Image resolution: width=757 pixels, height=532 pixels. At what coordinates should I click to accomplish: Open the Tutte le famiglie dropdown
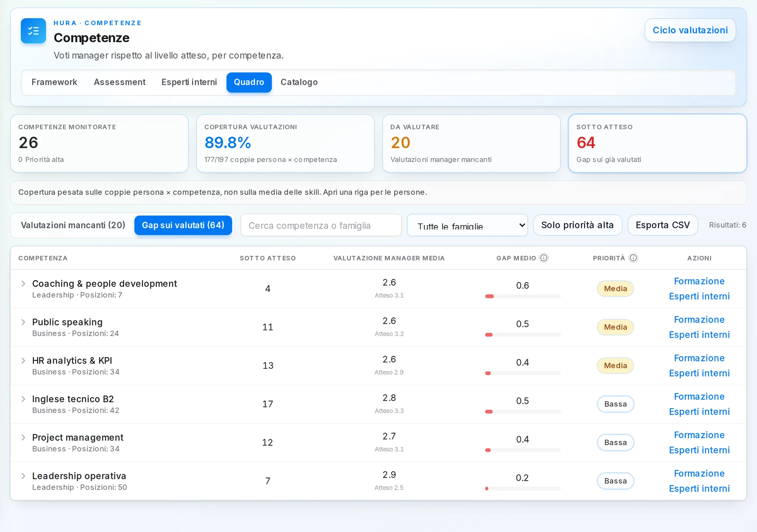467,225
